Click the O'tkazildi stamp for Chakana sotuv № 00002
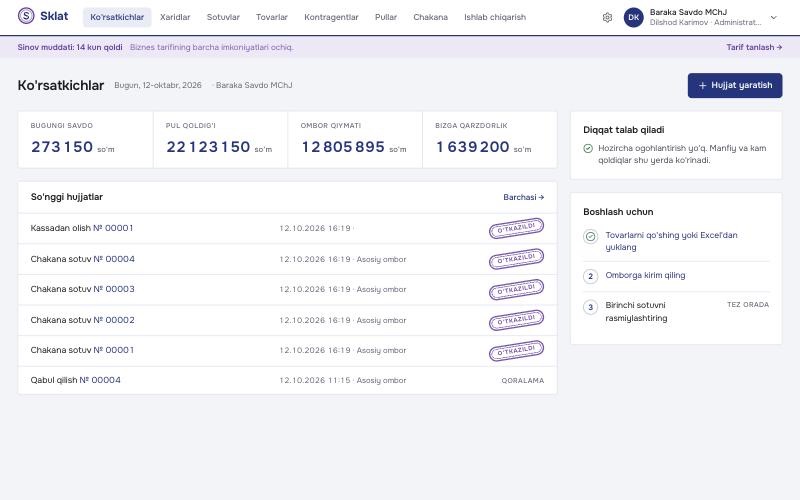The image size is (800, 500). pyautogui.click(x=516, y=320)
